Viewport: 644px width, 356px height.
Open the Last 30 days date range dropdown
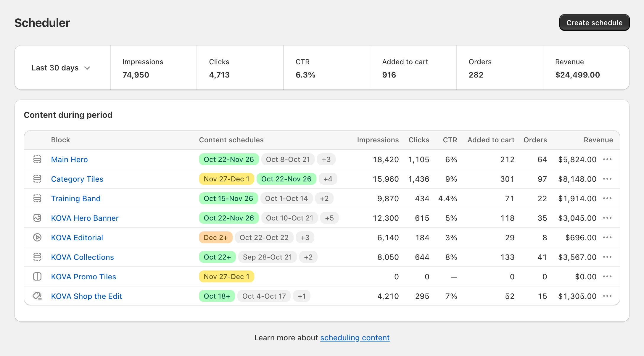tap(61, 68)
